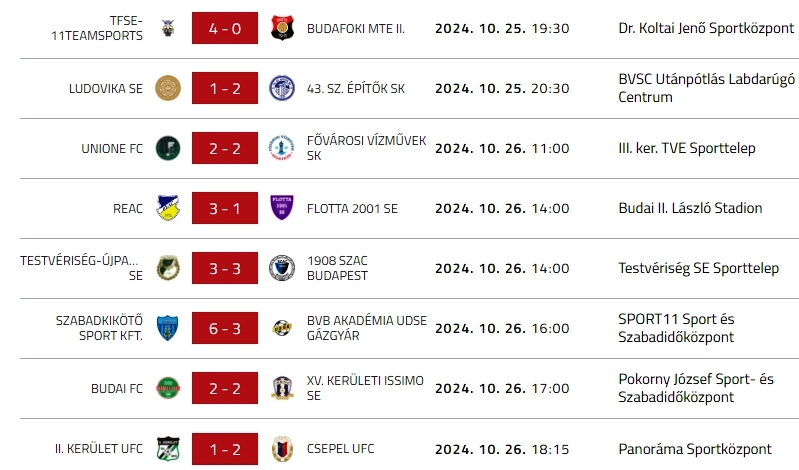Screen dimensions: 799x470
Task: Open Panoráma Sportközpont venue link
Action: coord(695,448)
